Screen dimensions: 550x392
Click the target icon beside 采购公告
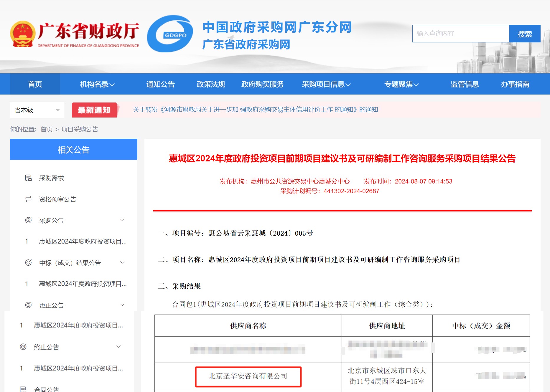(28, 220)
